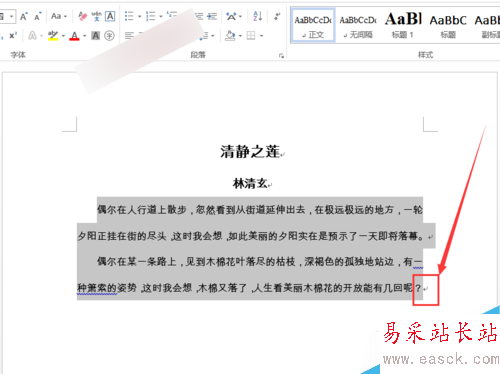Click the Asian Layout icon
500x374 pixels.
(231, 16)
